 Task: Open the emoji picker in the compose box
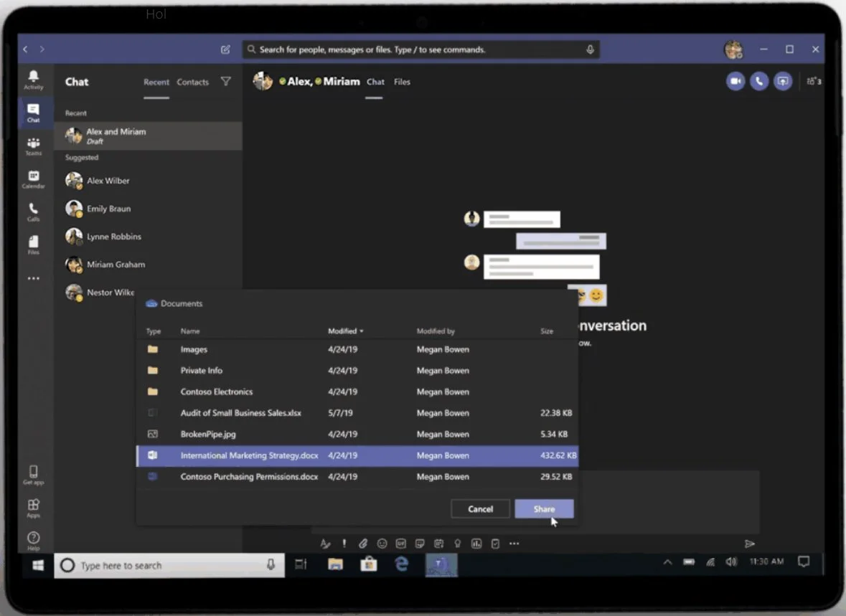coord(382,544)
